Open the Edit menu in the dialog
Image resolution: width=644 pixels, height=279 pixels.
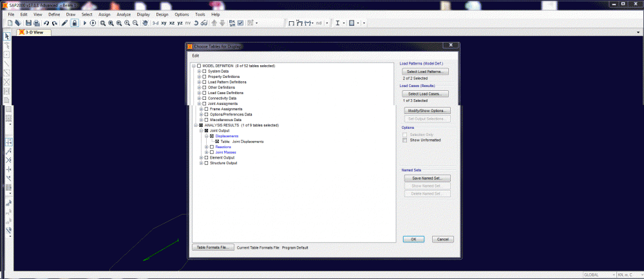click(x=196, y=55)
